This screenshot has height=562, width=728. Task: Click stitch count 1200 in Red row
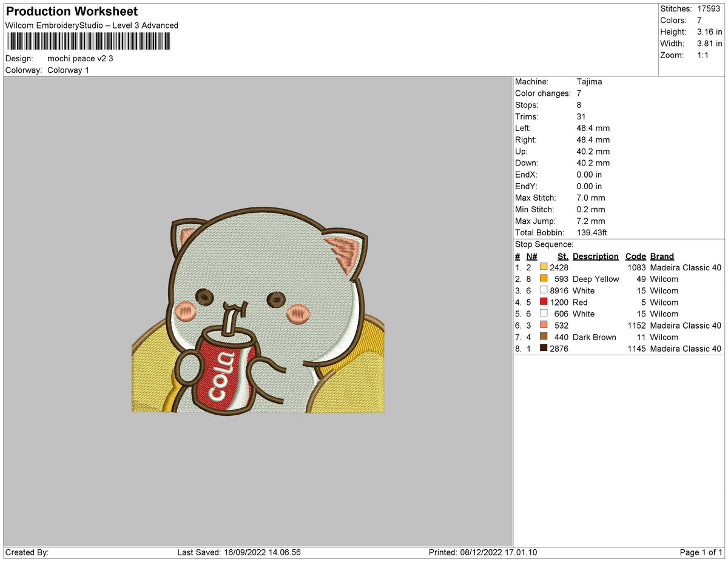559,302
